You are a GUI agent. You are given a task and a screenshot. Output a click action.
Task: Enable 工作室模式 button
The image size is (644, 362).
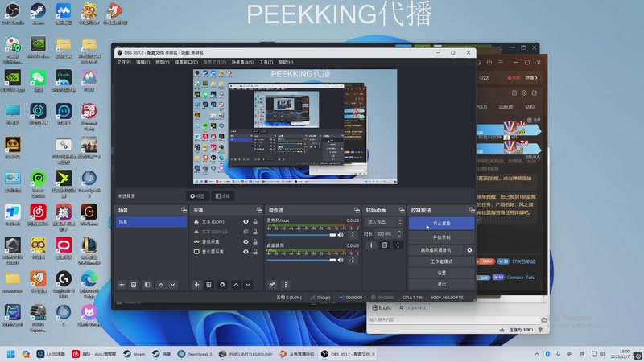(441, 261)
